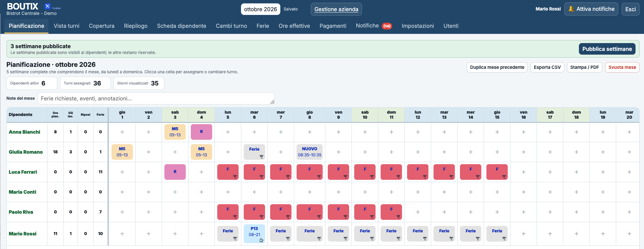Add a shift for Giulia Romano on sab 10
The width and height of the screenshot is (644, 249).
[365, 152]
